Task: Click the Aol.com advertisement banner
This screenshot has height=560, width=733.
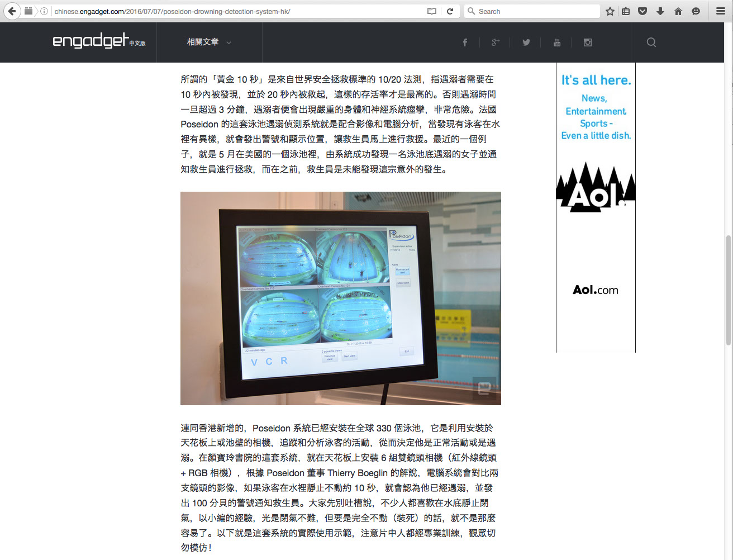Action: (596, 207)
